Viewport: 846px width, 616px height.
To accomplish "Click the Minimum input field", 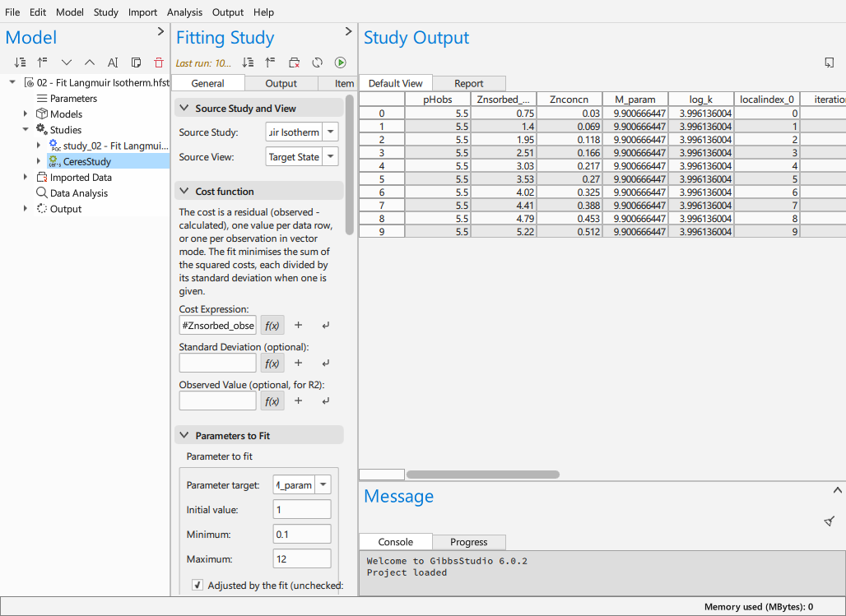I will tap(302, 535).
